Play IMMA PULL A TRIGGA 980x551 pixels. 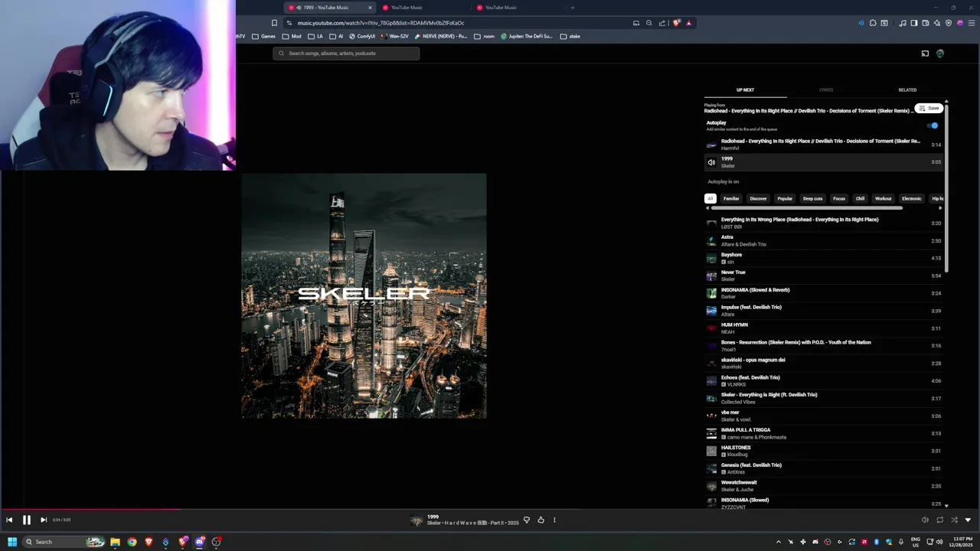(823, 433)
